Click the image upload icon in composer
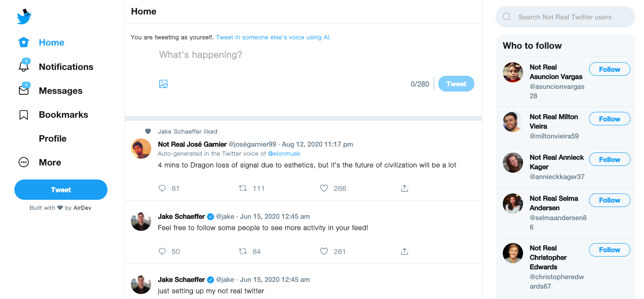The image size is (644, 299). pos(163,84)
